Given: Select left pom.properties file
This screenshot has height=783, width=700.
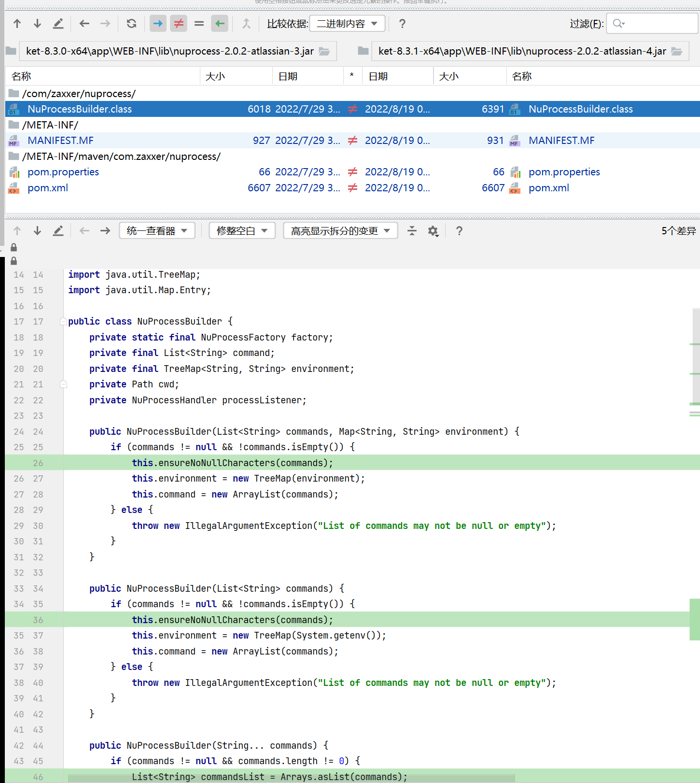Looking at the screenshot, I should click(63, 172).
